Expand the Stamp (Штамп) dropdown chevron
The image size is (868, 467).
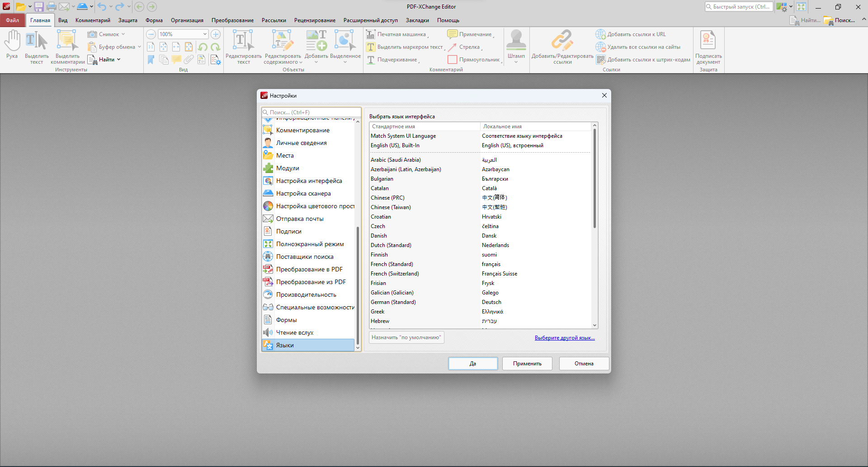point(516,62)
